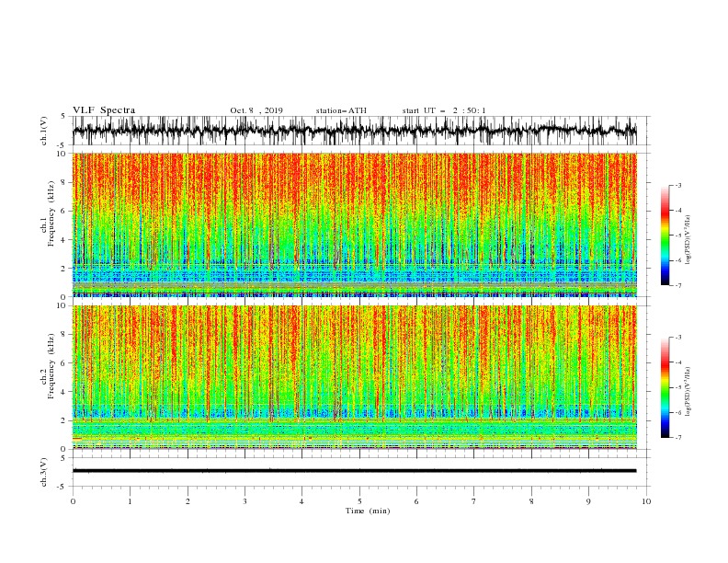The width and height of the screenshot is (728, 563).
Task: Click the time axis tick '10'
Action: tap(646, 501)
